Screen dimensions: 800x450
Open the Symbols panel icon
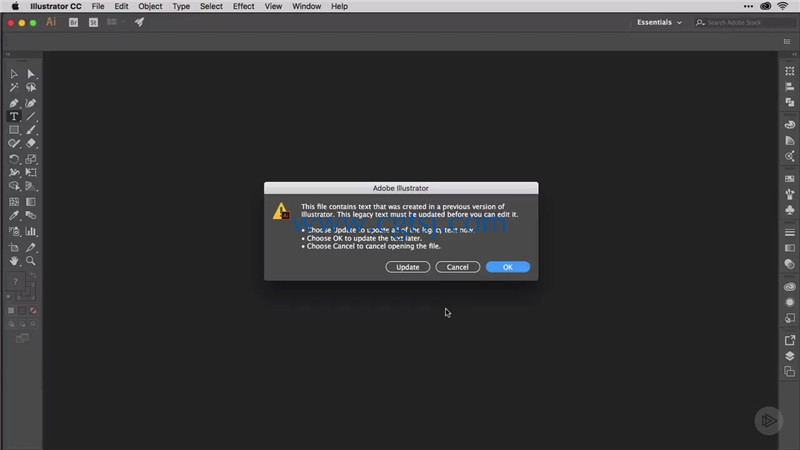790,210
